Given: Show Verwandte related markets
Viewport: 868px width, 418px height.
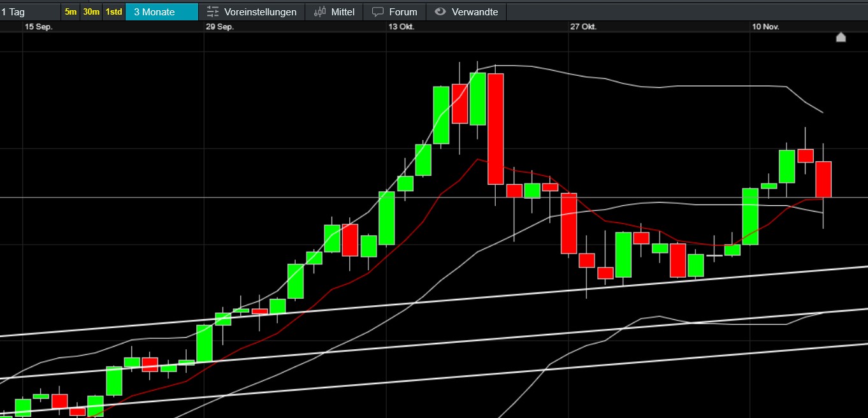Looking at the screenshot, I should click(474, 12).
